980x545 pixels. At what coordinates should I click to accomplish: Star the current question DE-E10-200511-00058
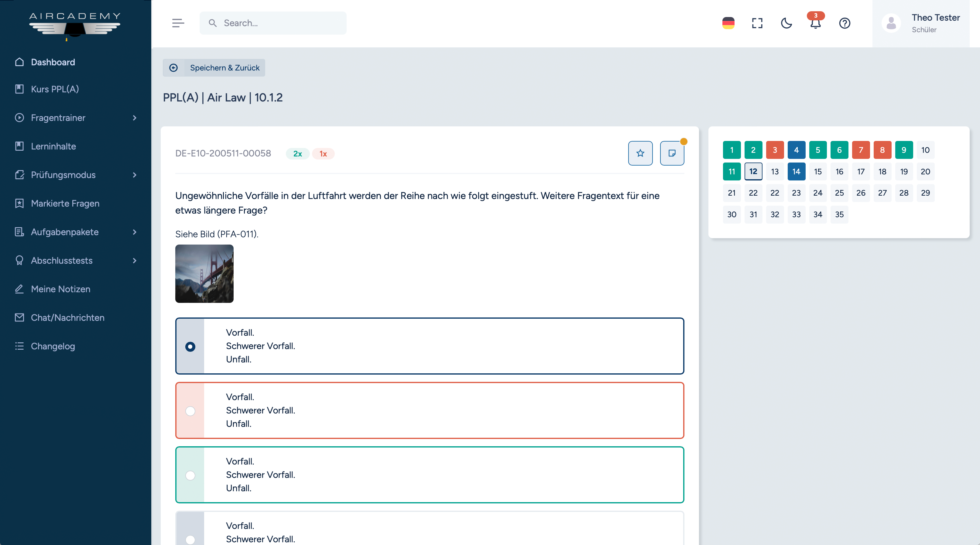point(640,153)
